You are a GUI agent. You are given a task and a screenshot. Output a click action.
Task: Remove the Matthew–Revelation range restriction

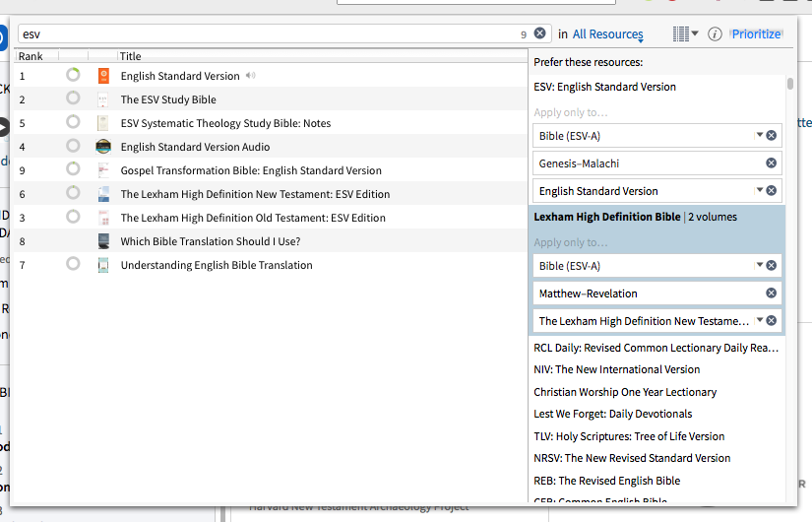771,293
